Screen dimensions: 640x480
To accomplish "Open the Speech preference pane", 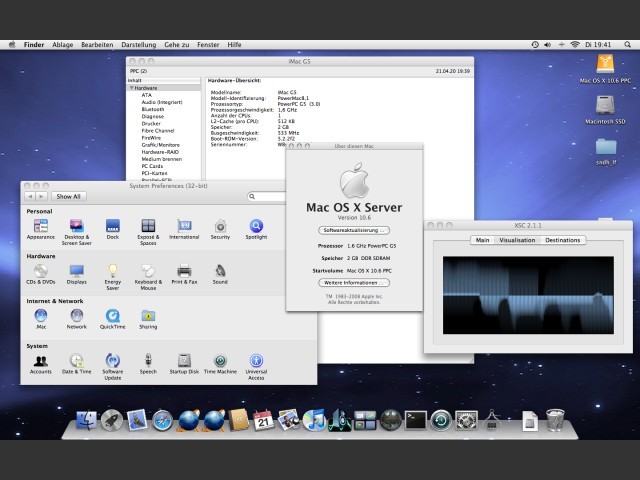I will [x=148, y=364].
